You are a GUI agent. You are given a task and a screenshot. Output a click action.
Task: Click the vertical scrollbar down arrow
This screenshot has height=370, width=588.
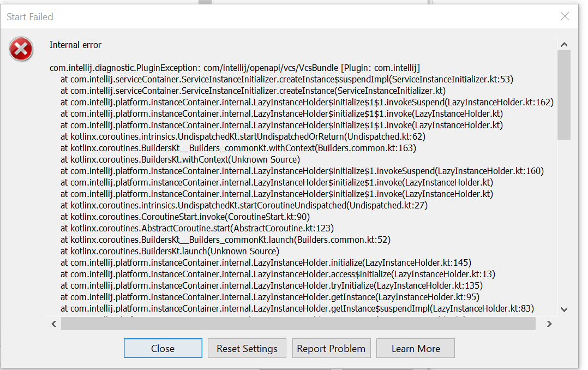click(564, 309)
